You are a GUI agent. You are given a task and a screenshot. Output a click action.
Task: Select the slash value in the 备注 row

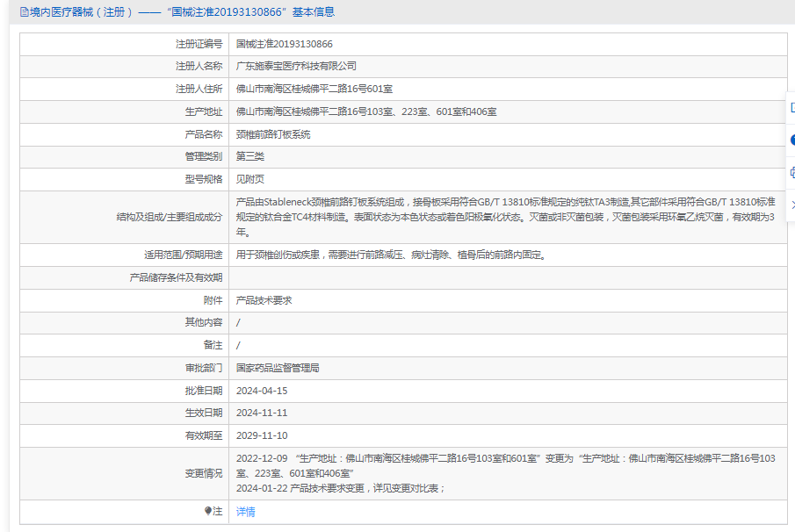point(238,346)
